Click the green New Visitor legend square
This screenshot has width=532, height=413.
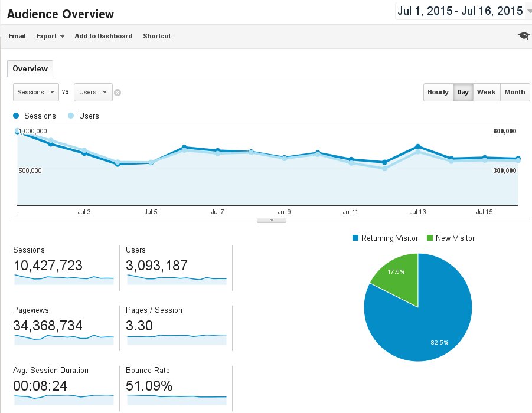coord(429,238)
